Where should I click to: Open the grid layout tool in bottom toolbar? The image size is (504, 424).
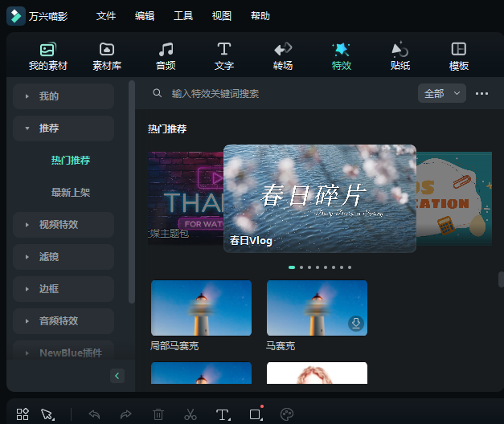point(23,414)
